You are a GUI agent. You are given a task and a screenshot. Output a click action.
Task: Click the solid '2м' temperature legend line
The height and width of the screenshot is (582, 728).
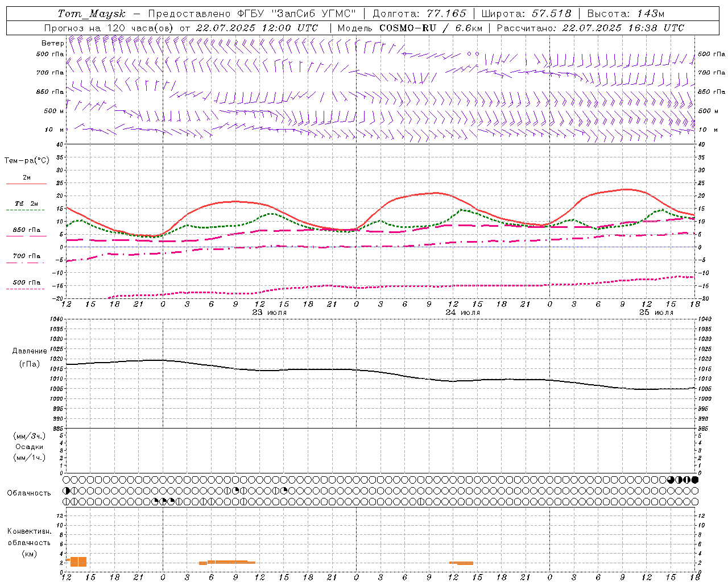pyautogui.click(x=26, y=184)
